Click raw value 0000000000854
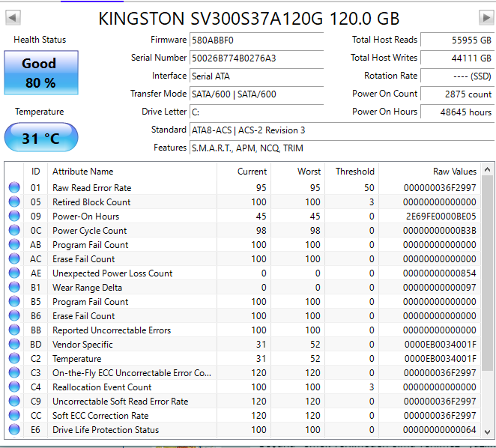 click(x=440, y=273)
